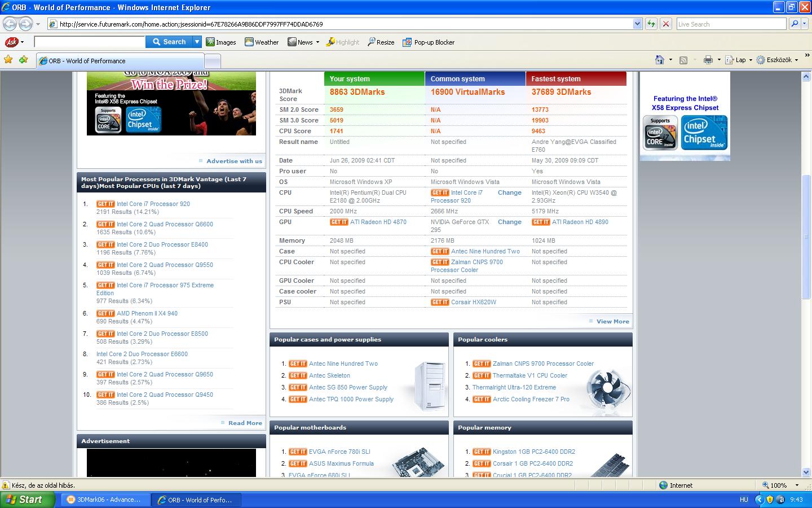Open Thermalright Ultra-120 Extreme link
The width and height of the screenshot is (812, 508).
[514, 387]
